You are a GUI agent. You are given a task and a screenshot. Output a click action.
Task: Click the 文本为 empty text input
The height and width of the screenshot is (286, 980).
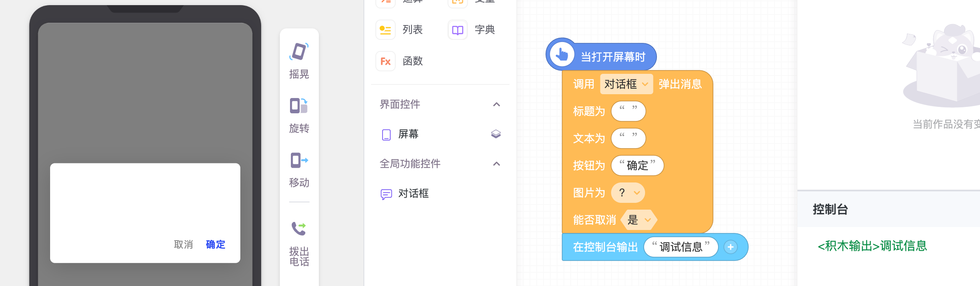pyautogui.click(x=628, y=138)
